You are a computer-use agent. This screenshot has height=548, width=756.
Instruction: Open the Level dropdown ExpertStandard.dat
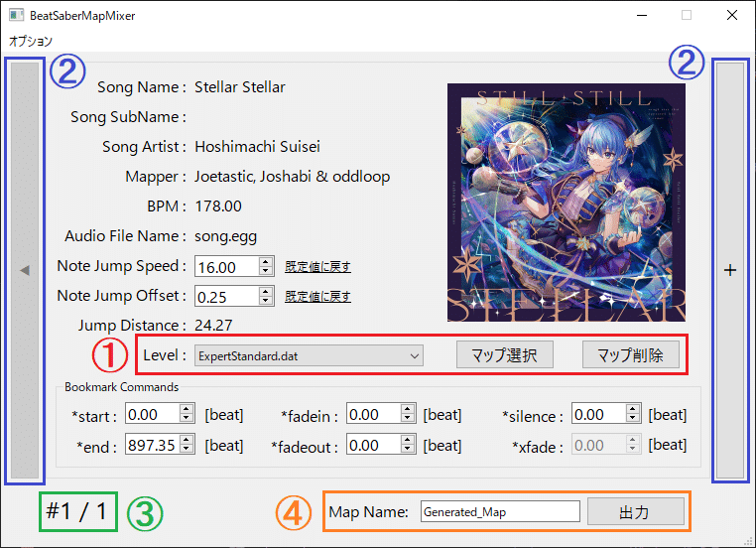tap(309, 356)
